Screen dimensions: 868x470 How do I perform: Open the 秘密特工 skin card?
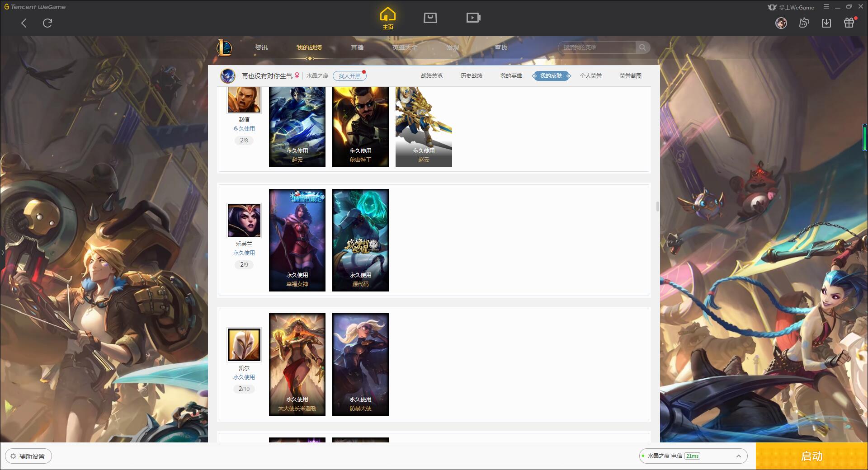(x=360, y=127)
